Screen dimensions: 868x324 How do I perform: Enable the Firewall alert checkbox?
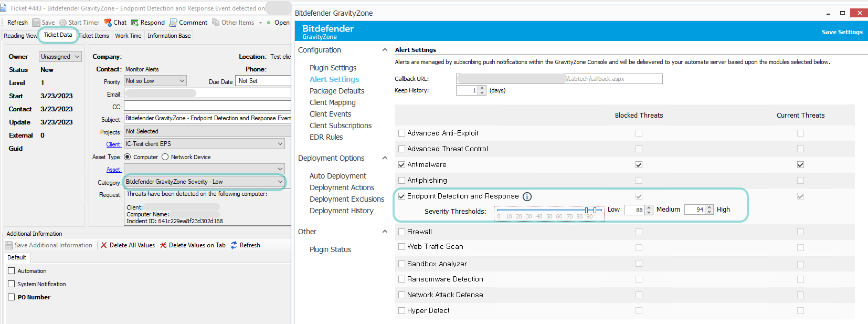pyautogui.click(x=401, y=232)
